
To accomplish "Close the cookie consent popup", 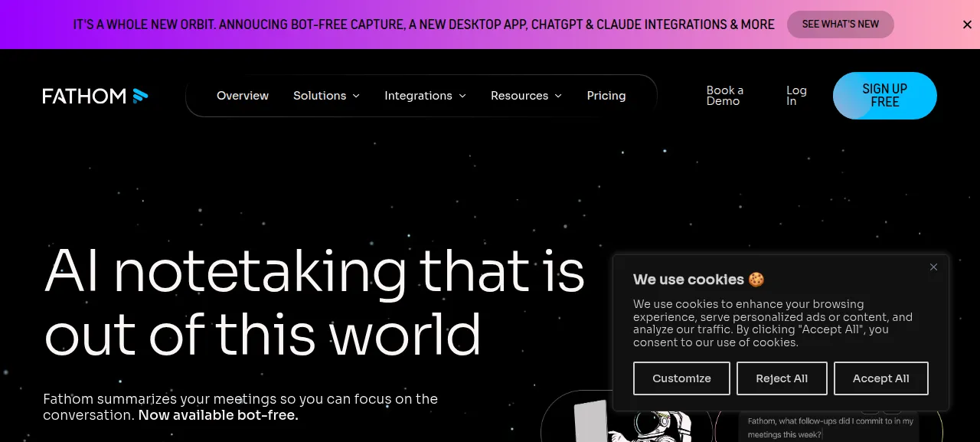I will tap(933, 267).
